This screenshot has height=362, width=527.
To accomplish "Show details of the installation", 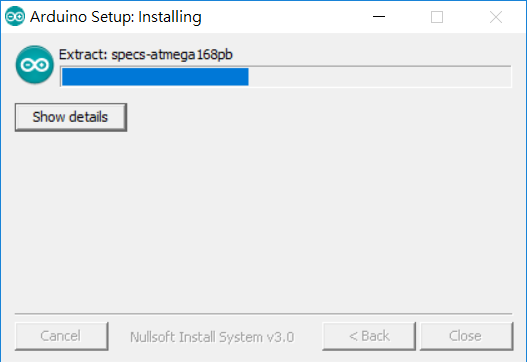I will [x=71, y=117].
